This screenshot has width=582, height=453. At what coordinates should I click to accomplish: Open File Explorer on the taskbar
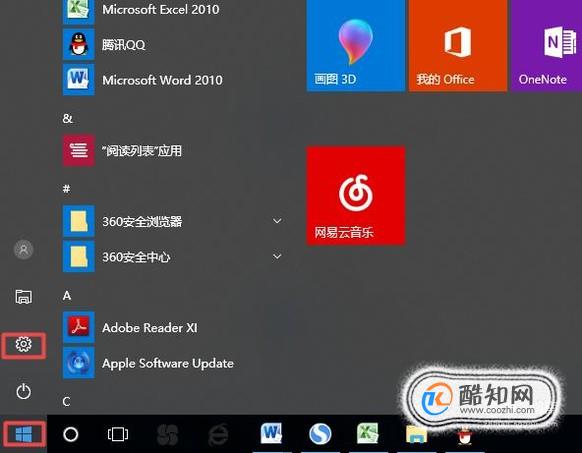pyautogui.click(x=416, y=434)
